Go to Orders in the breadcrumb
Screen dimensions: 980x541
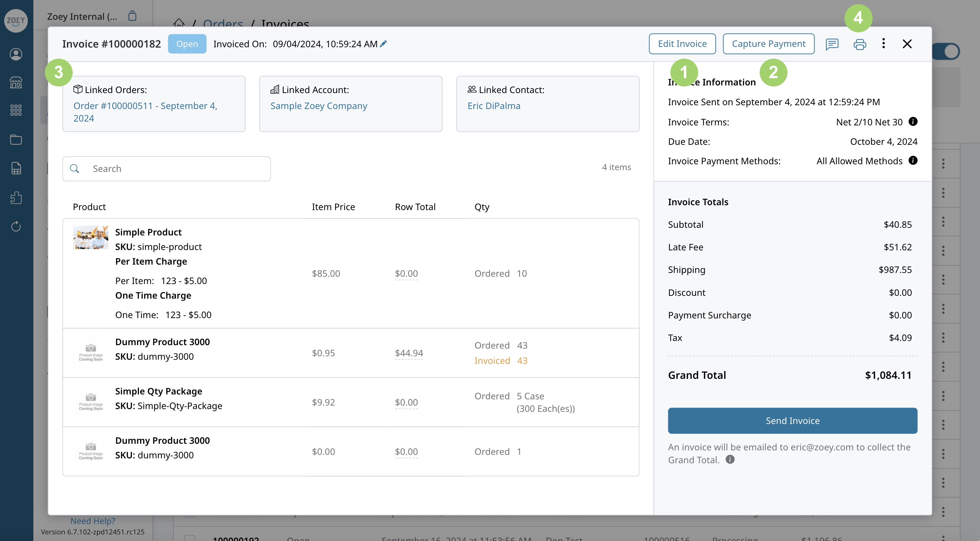click(x=223, y=24)
